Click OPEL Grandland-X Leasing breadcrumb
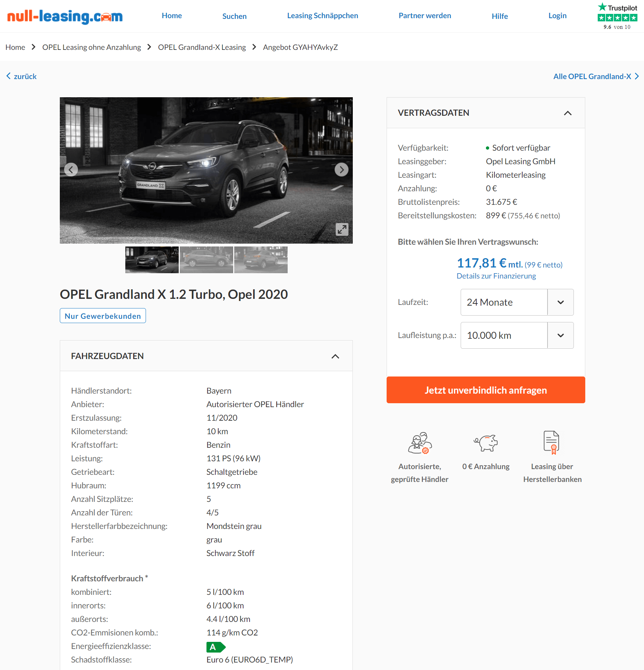 202,47
